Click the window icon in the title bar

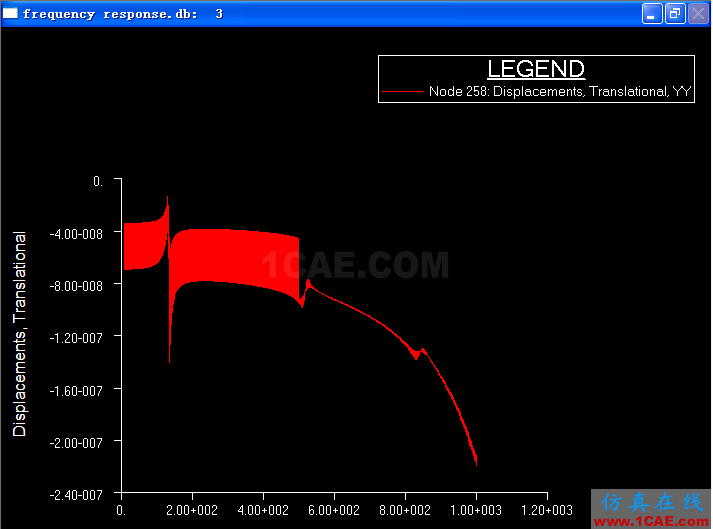coord(10,13)
